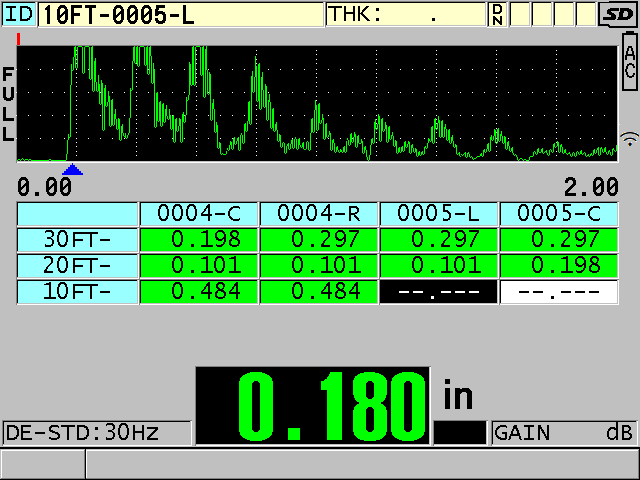Click the 0.198 cell in 0005-C column

[558, 266]
